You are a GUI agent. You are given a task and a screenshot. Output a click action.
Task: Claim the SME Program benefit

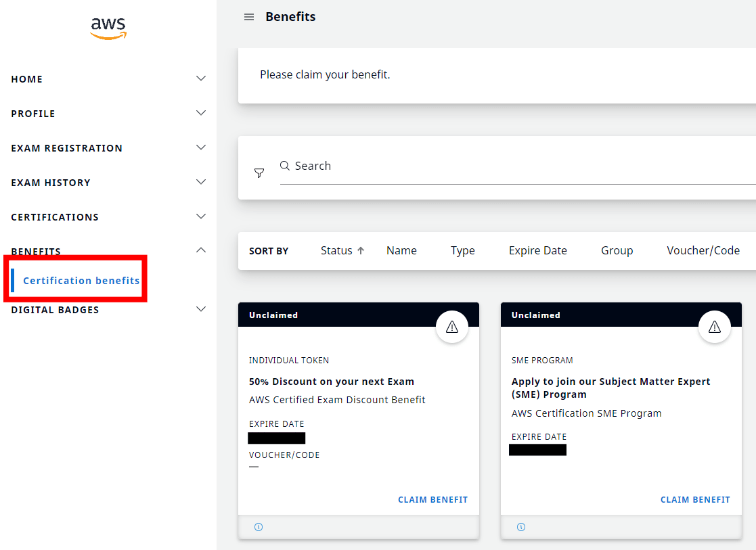695,500
